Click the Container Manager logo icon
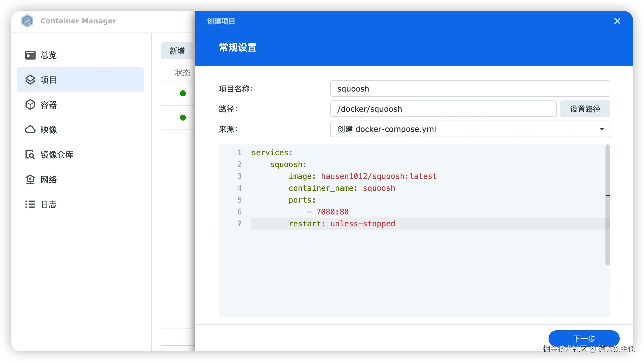The width and height of the screenshot is (644, 362). point(27,21)
